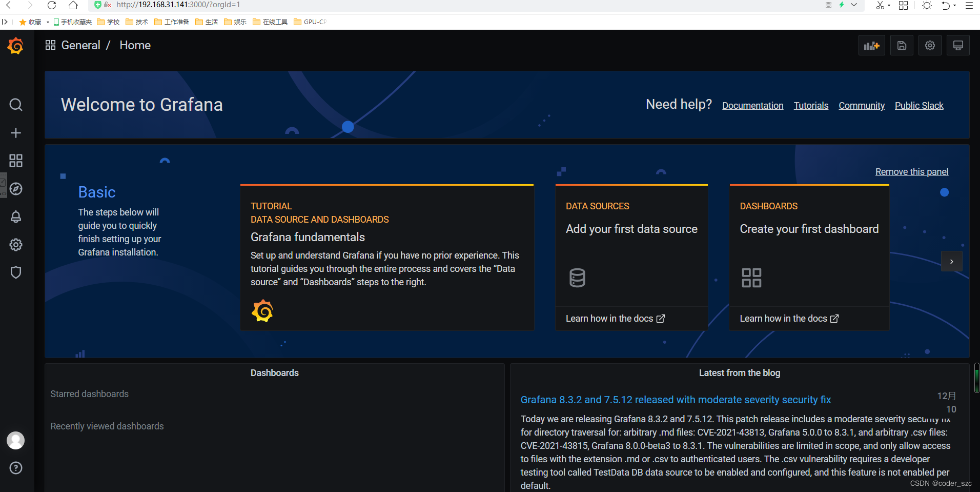
Task: Open the Documentation link
Action: coord(752,106)
